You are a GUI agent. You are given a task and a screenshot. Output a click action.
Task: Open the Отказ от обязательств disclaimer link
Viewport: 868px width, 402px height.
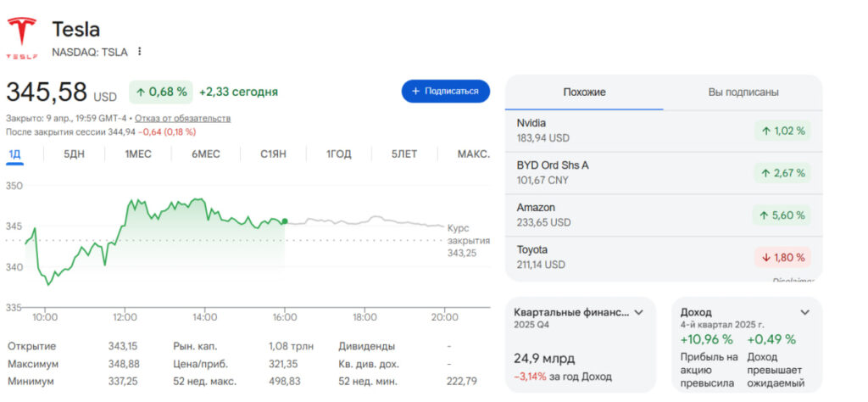pyautogui.click(x=182, y=118)
